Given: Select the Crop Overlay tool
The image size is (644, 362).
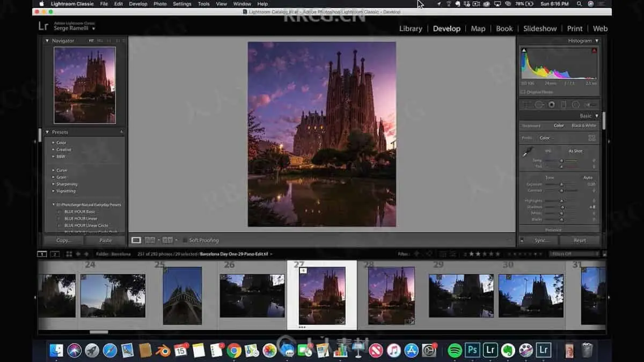Looking at the screenshot, I should point(527,105).
